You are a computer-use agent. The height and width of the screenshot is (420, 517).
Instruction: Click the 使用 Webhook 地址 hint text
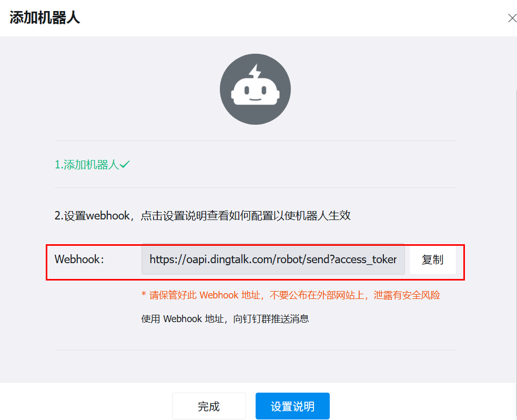point(225,319)
